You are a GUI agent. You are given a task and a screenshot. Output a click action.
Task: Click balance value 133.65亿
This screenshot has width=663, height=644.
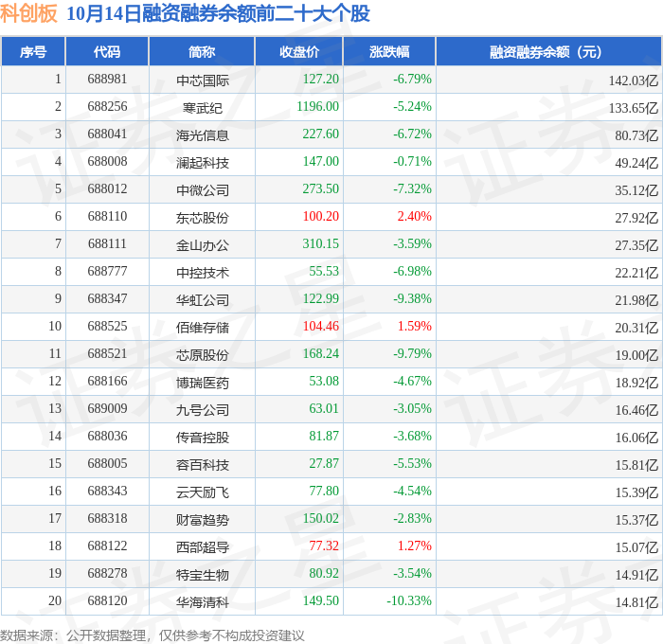[634, 108]
